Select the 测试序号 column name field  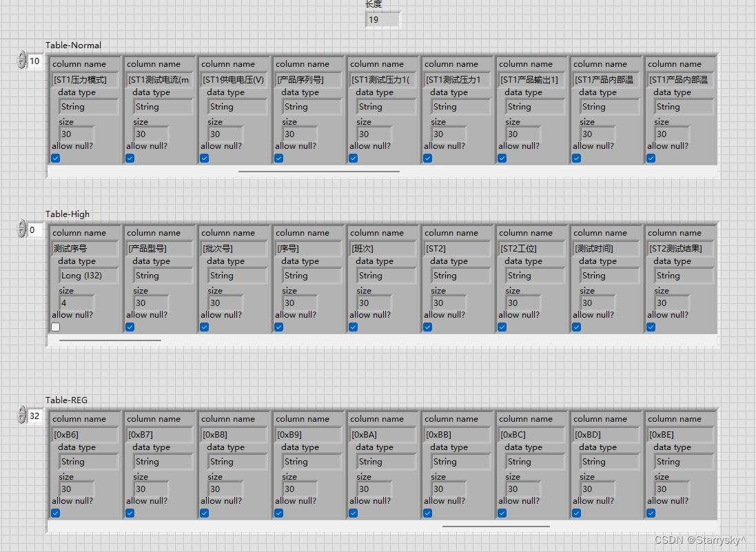coord(85,249)
